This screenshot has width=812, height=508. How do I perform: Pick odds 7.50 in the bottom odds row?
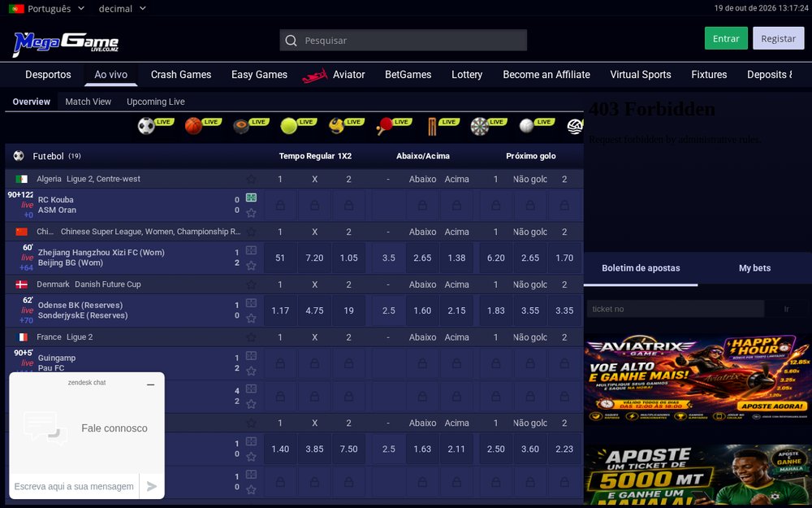[x=348, y=449]
